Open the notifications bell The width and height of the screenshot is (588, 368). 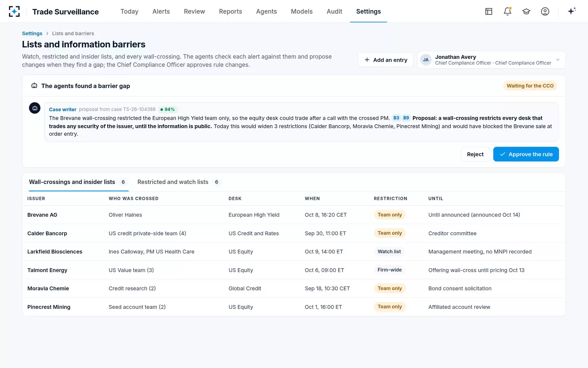click(x=508, y=11)
